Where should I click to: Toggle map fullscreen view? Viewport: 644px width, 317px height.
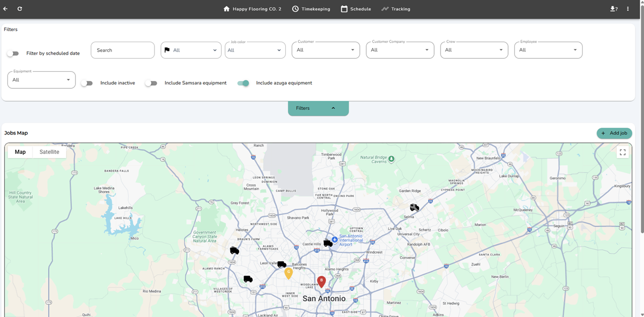[x=622, y=152]
